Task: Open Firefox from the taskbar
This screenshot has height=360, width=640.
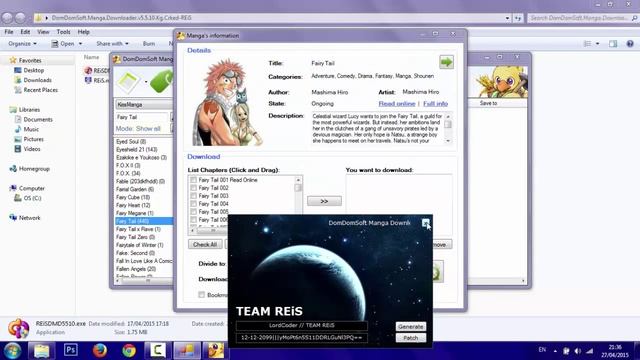Action: [x=100, y=350]
